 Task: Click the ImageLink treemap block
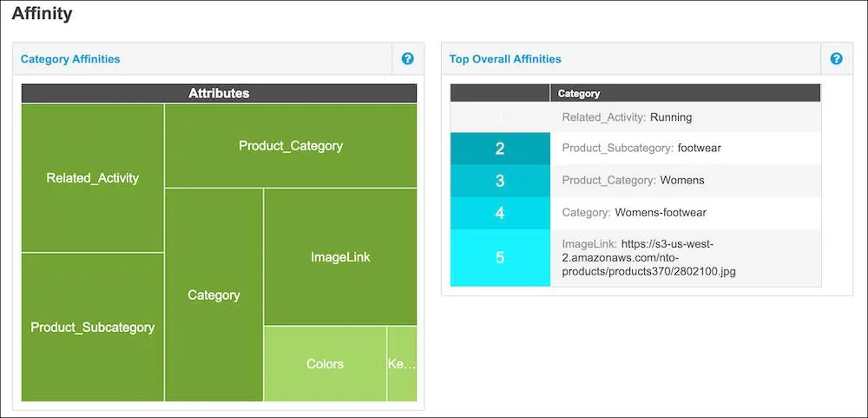[x=340, y=256]
